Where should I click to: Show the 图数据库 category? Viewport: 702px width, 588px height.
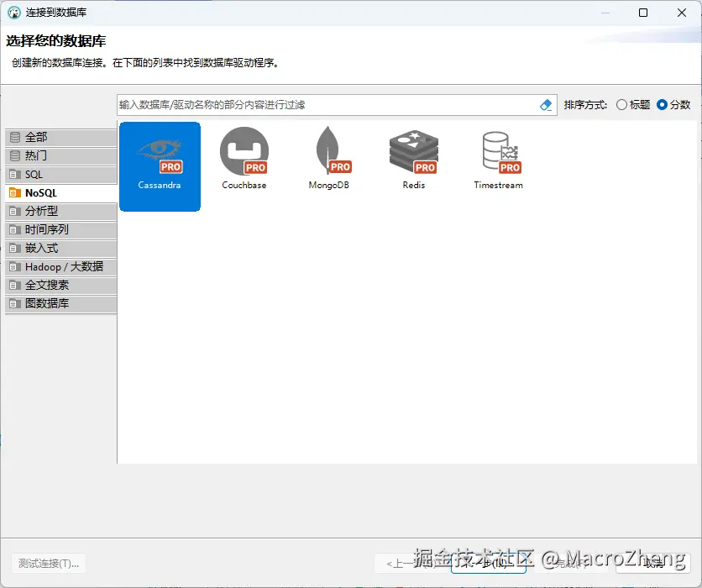[61, 303]
